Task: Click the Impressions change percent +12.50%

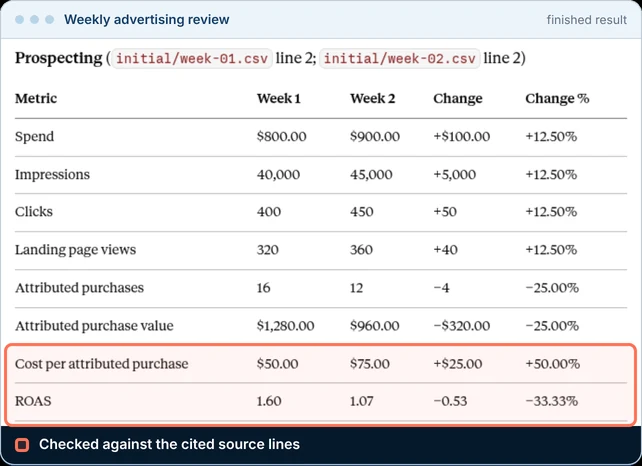Action: tap(551, 175)
